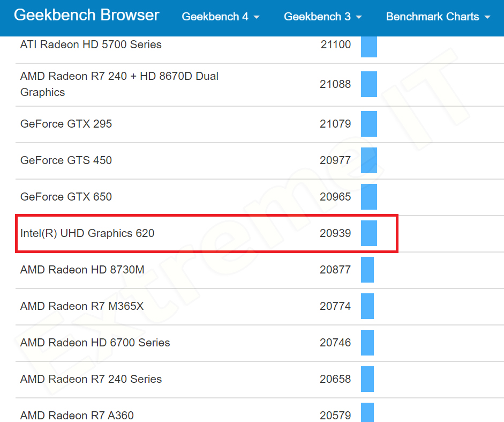Click the score value 20965

click(x=335, y=197)
